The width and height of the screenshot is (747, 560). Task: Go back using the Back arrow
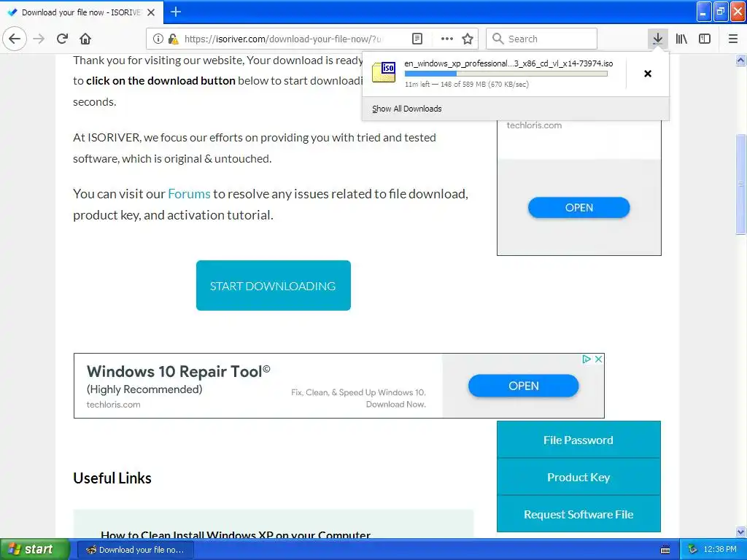click(x=15, y=39)
